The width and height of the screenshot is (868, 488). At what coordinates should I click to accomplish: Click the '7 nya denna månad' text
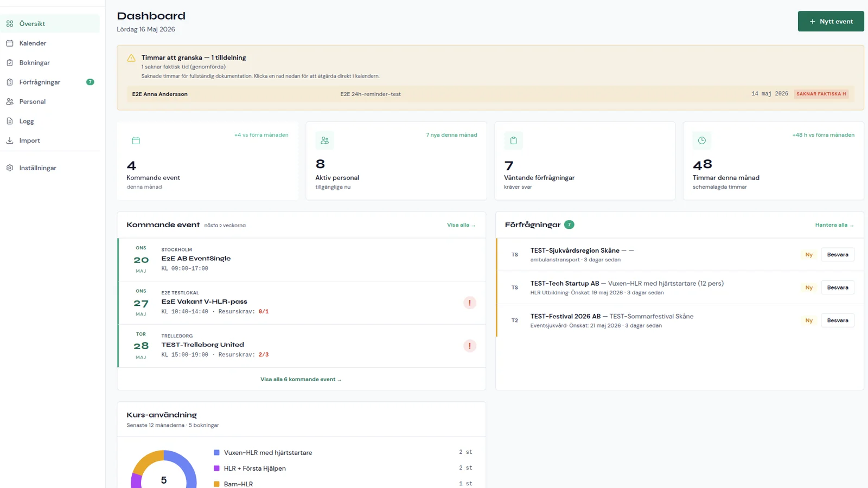click(x=452, y=135)
